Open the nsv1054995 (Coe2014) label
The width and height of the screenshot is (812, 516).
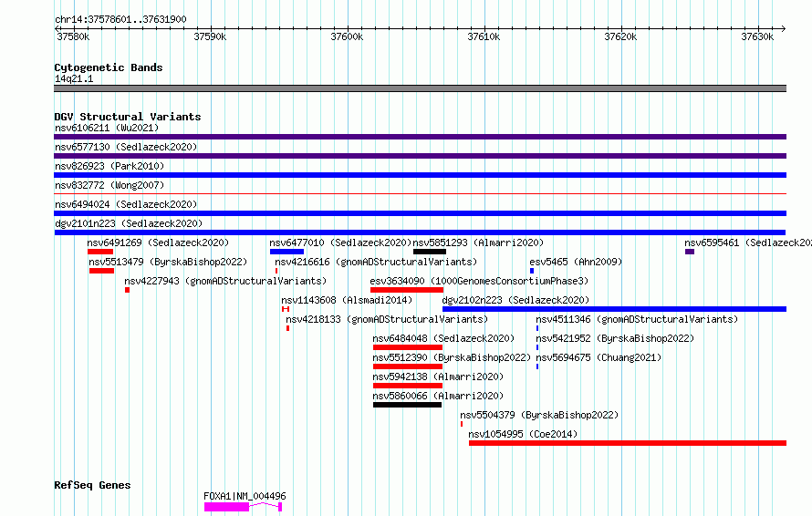(x=523, y=434)
